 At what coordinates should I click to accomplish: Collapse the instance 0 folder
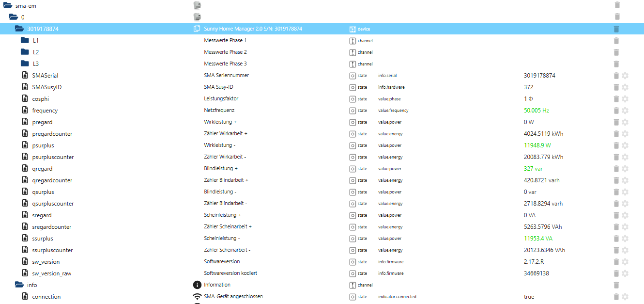(x=14, y=17)
